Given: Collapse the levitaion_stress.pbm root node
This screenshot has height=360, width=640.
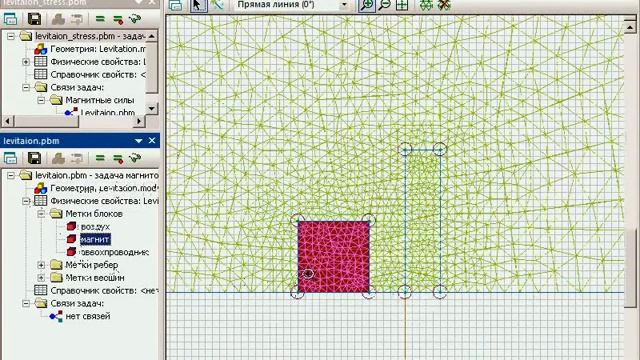Looking at the screenshot, I should [11, 36].
